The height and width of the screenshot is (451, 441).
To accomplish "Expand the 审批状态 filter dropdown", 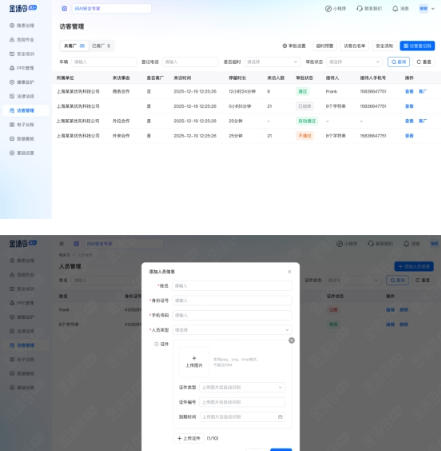I will click(354, 62).
